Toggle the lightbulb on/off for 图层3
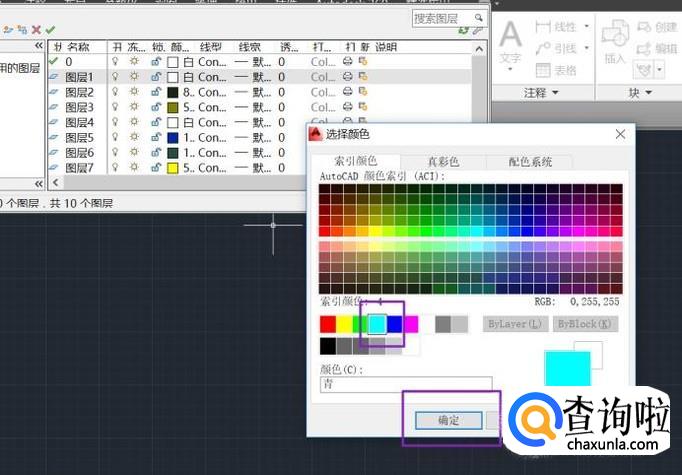682x475 pixels. point(115,107)
